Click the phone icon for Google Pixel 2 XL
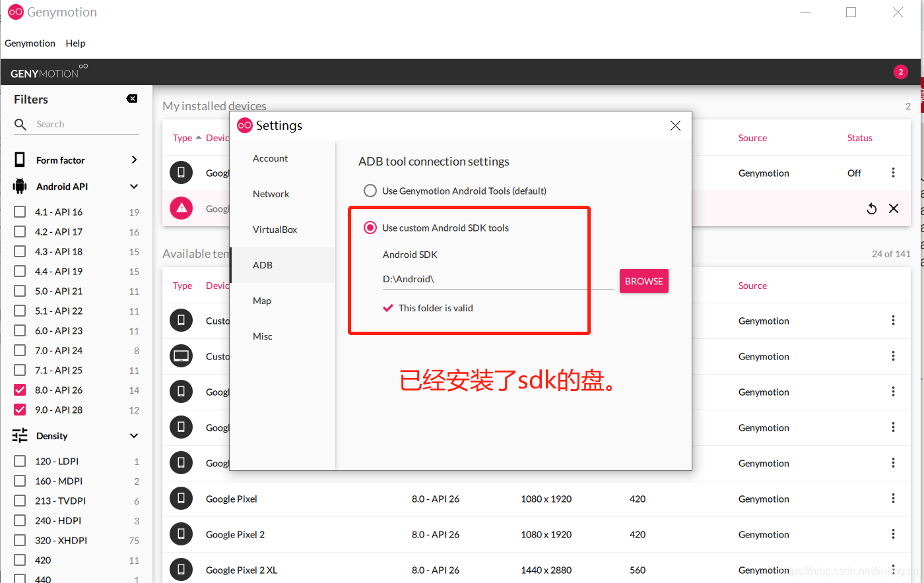The image size is (924, 583). click(x=181, y=569)
